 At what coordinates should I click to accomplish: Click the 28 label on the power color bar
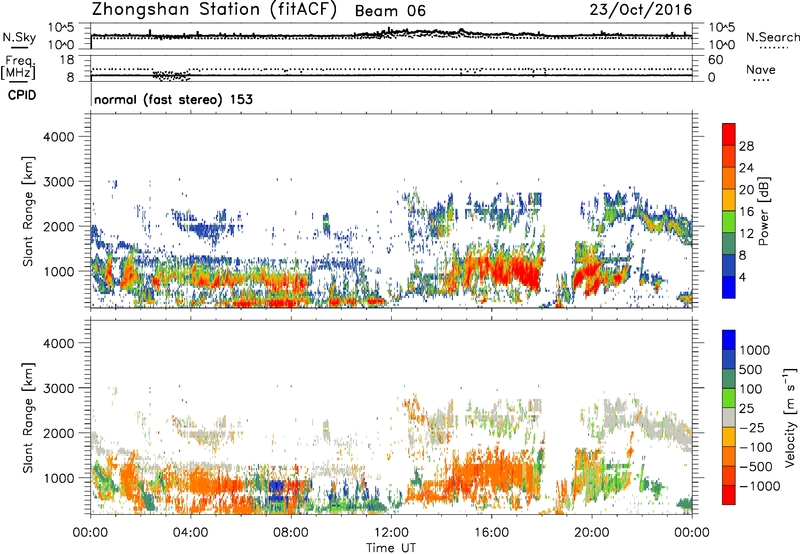click(746, 146)
